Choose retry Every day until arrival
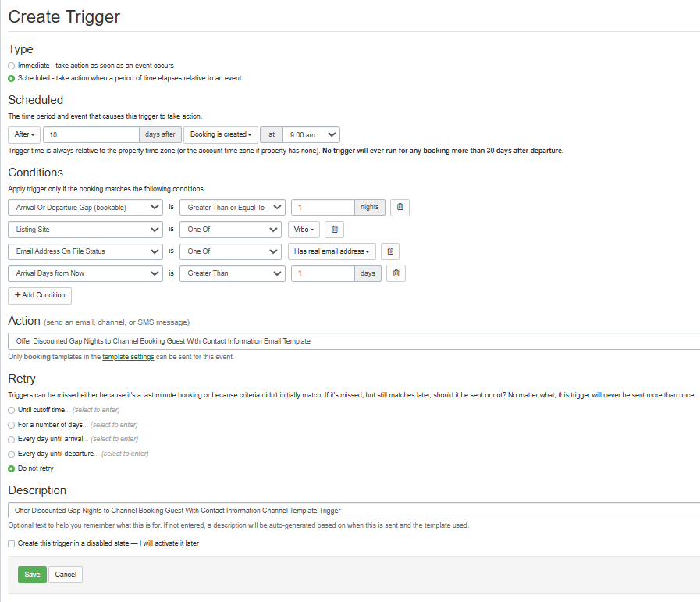 pyautogui.click(x=12, y=440)
